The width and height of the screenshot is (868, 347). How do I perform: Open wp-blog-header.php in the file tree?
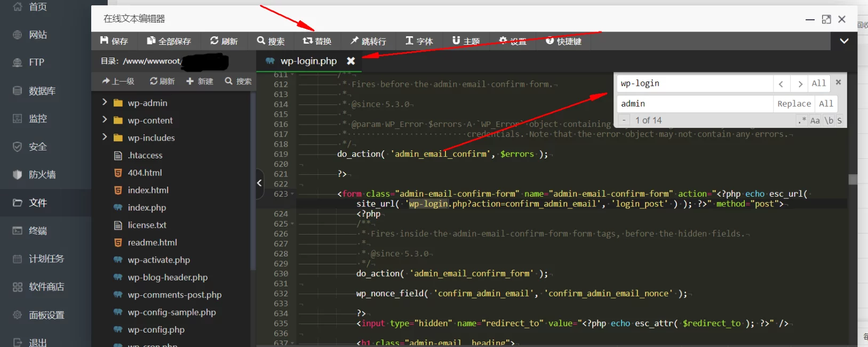point(168,277)
